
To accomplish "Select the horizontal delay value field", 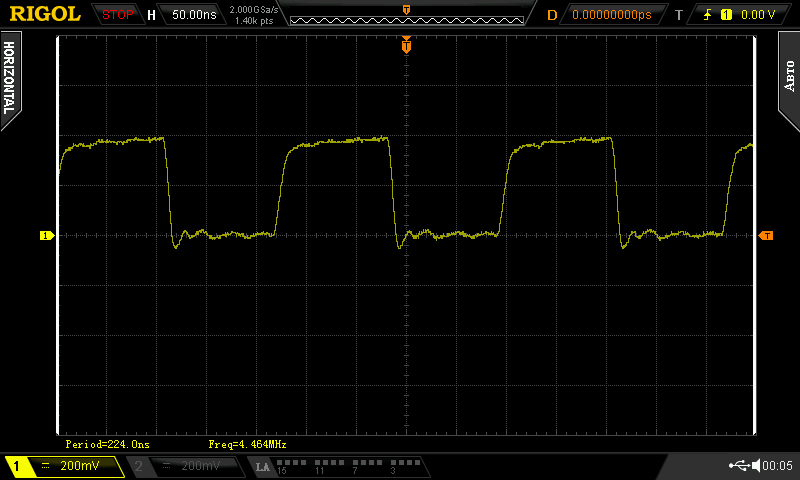I will (x=610, y=15).
